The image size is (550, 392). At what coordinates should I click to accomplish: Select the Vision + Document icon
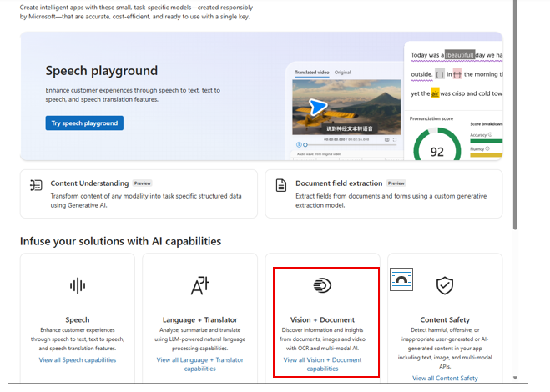pyautogui.click(x=322, y=285)
